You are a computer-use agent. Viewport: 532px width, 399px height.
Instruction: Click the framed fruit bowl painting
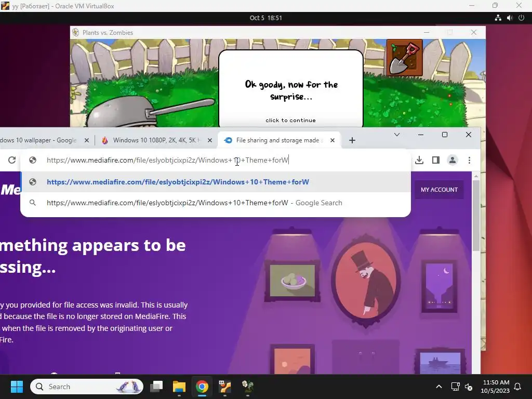292,281
